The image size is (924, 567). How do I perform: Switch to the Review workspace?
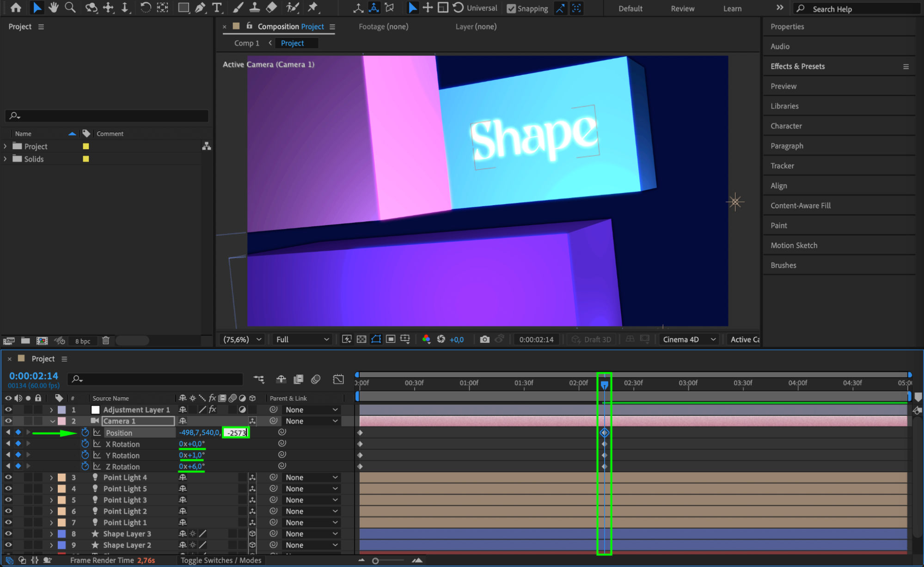[682, 8]
